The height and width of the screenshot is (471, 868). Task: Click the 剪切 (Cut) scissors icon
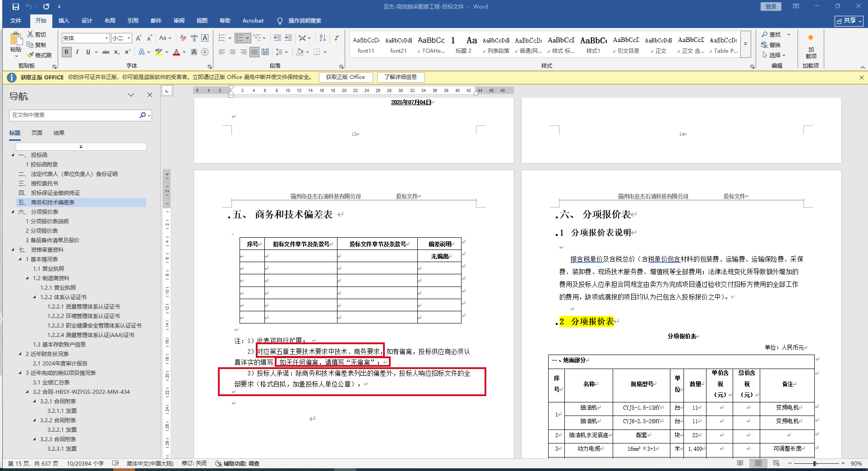30,34
